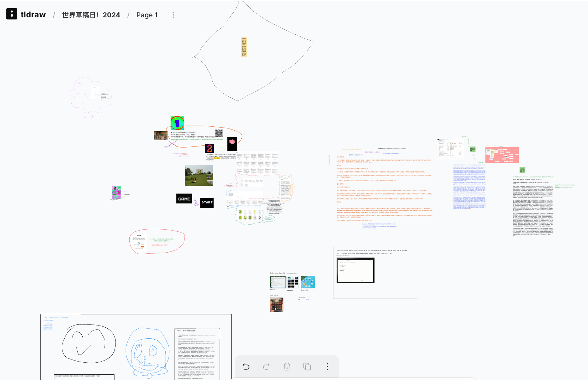Image resolution: width=588 pixels, height=380 pixels.
Task: Open the Page 1 page menu
Action: [147, 15]
